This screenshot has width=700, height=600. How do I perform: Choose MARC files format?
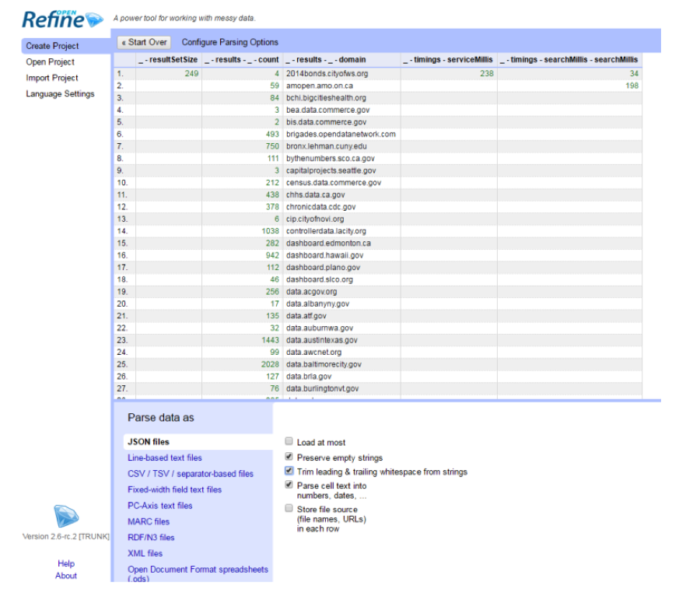point(149,522)
